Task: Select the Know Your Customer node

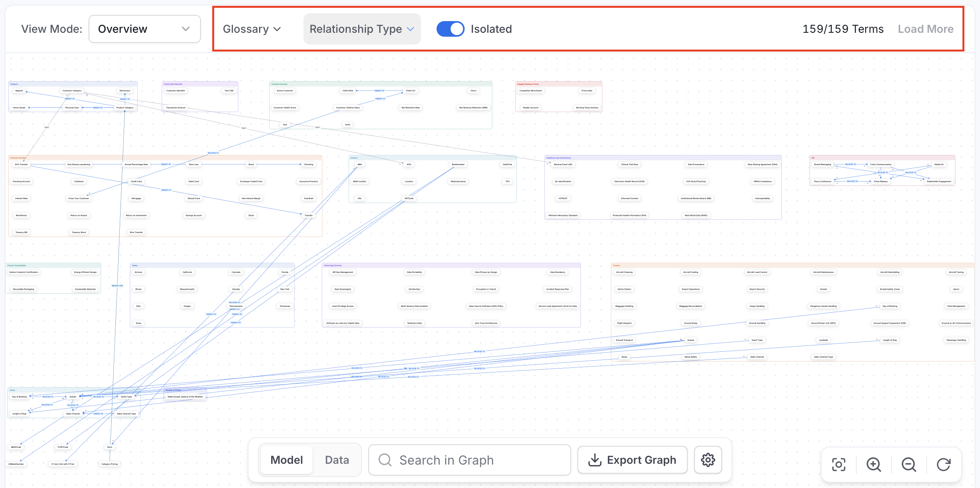Action: 79,198
